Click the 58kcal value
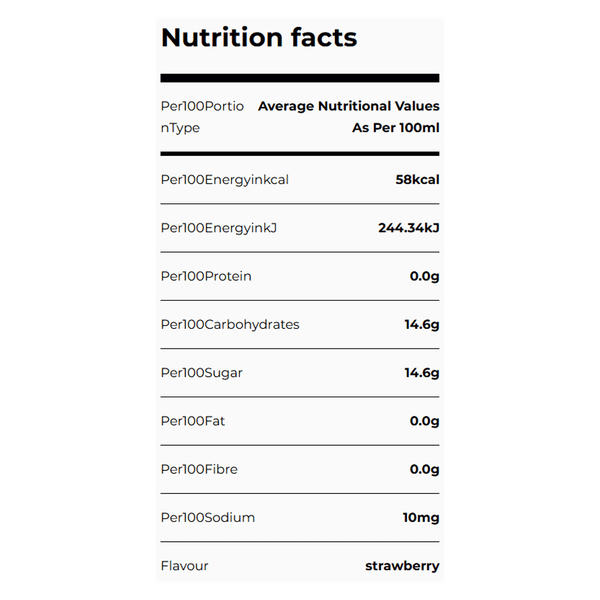 (x=417, y=180)
